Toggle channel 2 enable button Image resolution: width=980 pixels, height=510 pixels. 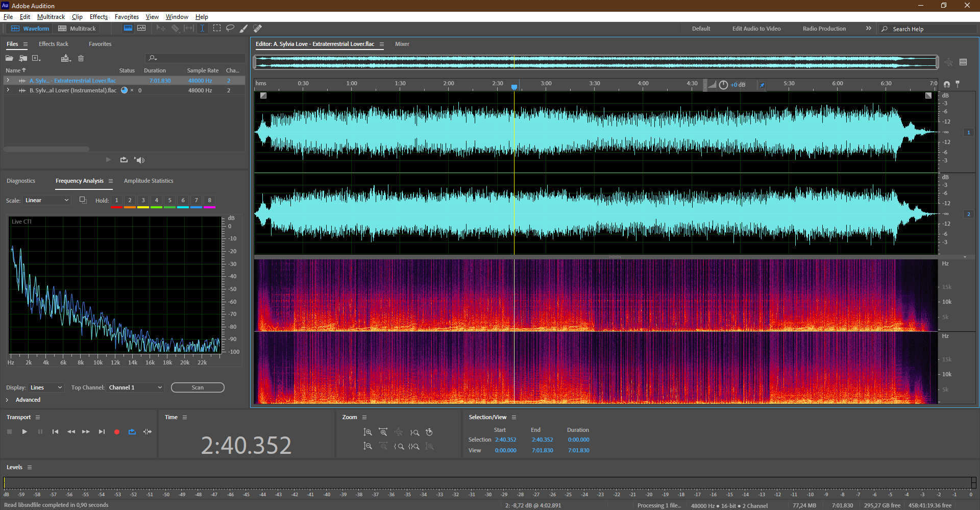pyautogui.click(x=968, y=214)
